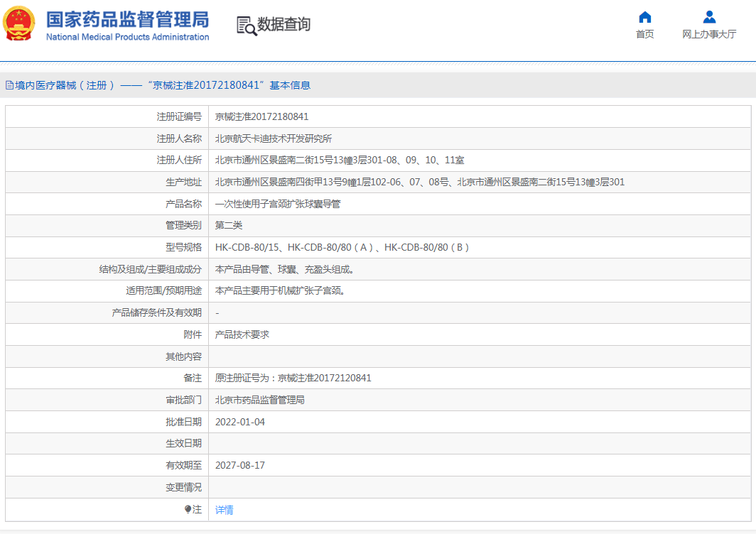Click the document icon before the page heading
The width and height of the screenshot is (756, 534).
click(x=9, y=85)
